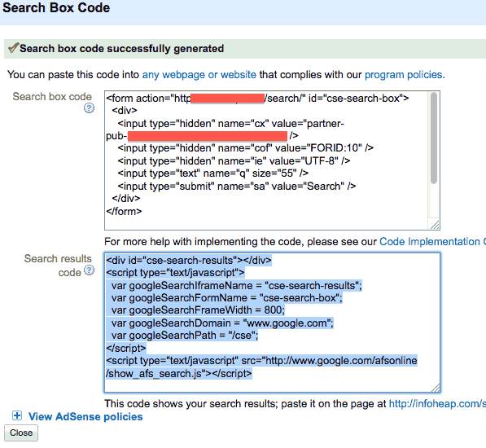Click the 'Search box code' field label

point(52,96)
